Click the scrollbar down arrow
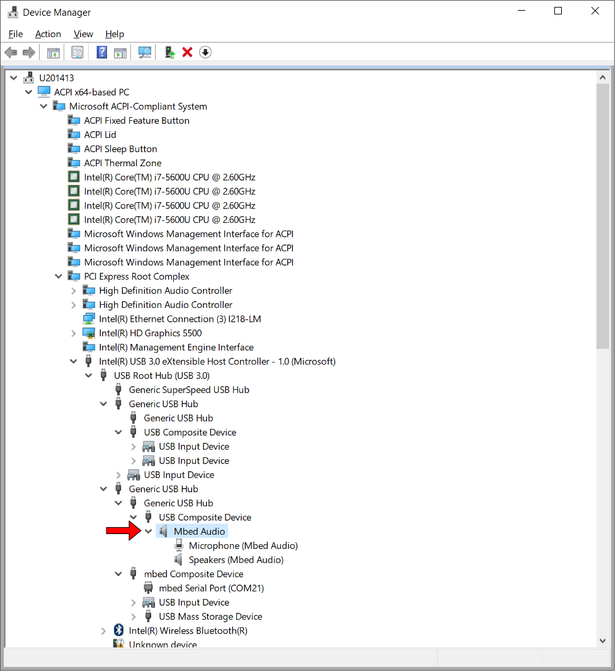 tap(602, 640)
